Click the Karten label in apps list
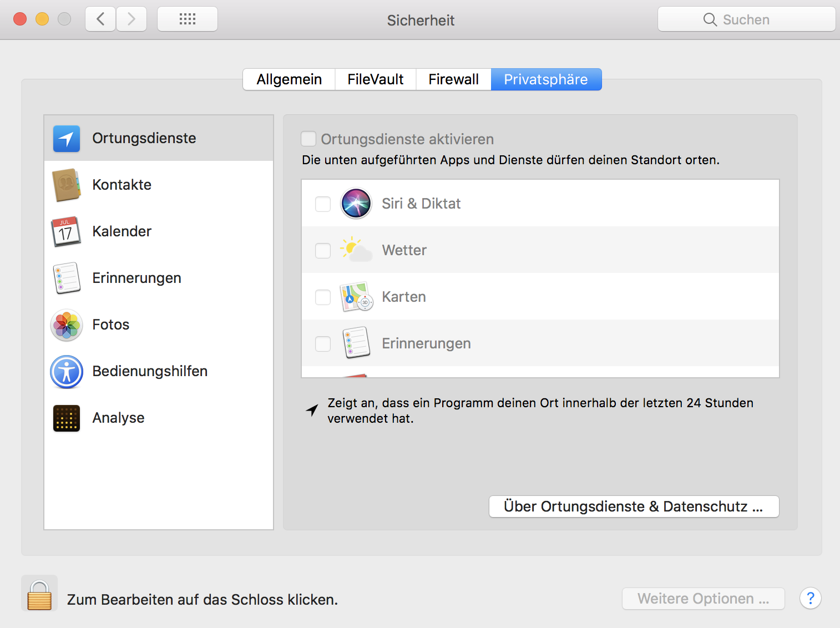The height and width of the screenshot is (628, 840). 404,297
